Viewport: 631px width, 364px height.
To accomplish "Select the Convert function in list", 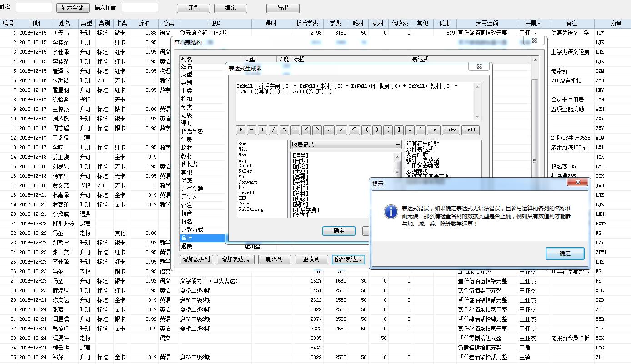I will [248, 182].
